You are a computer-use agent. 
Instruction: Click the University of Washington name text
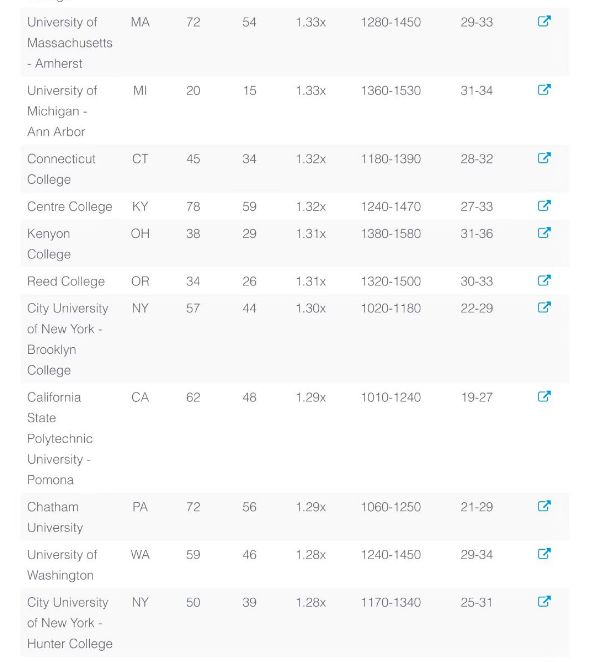62,565
